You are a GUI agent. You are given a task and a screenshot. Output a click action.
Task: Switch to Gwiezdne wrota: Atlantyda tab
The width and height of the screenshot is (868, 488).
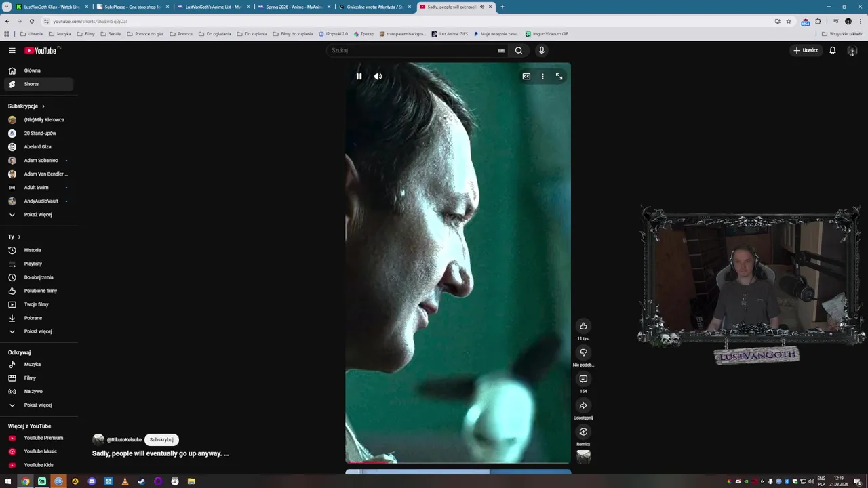pyautogui.click(x=374, y=7)
